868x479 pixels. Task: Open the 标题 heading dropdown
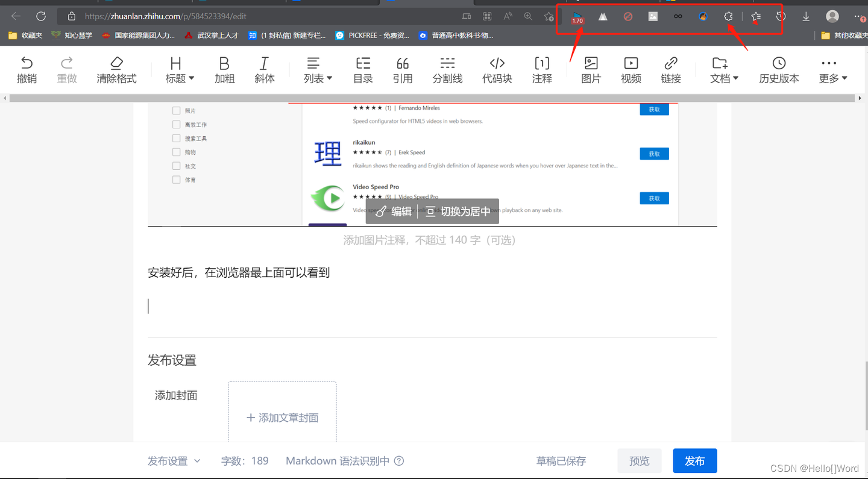[180, 70]
